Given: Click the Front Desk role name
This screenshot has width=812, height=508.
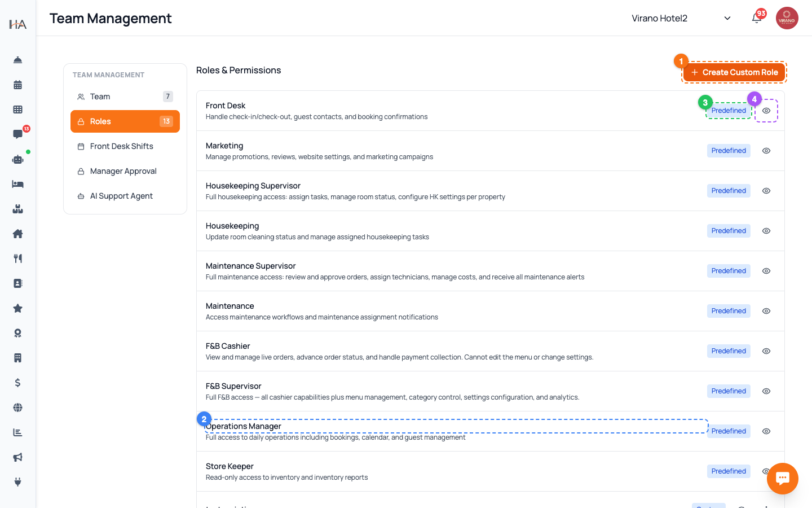Looking at the screenshot, I should [226, 106].
